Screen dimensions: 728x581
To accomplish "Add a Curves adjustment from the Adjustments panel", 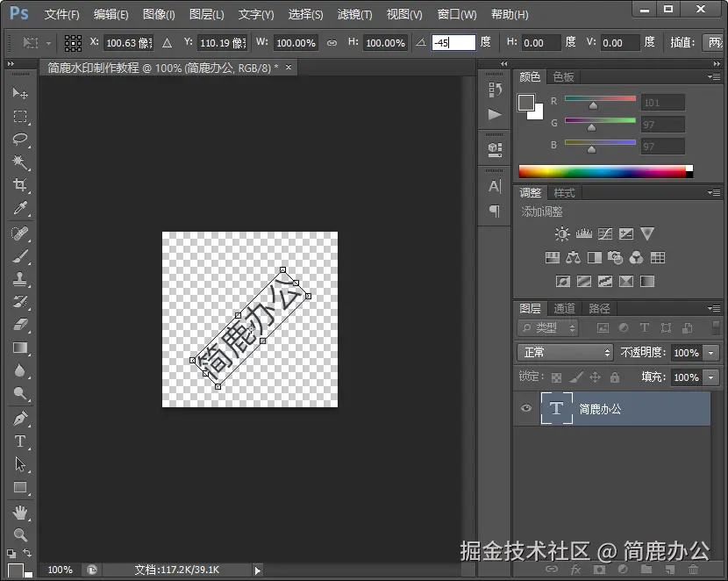I will click(x=607, y=233).
